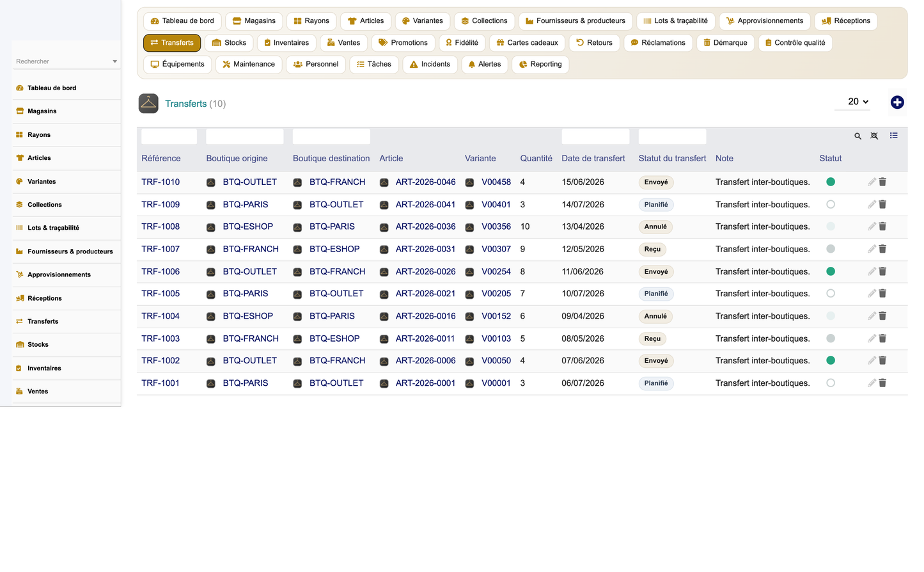Toggle the grey status dot of TRF-1007

click(x=831, y=249)
